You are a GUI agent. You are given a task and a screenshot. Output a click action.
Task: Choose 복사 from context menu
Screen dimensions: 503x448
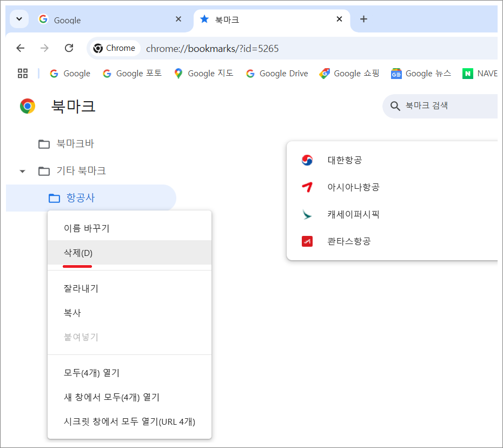[130, 313]
